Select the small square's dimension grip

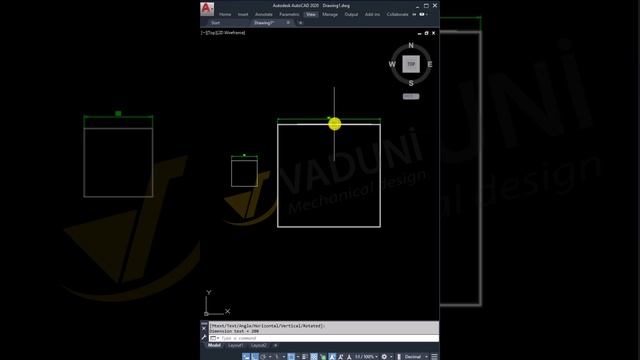(x=244, y=155)
